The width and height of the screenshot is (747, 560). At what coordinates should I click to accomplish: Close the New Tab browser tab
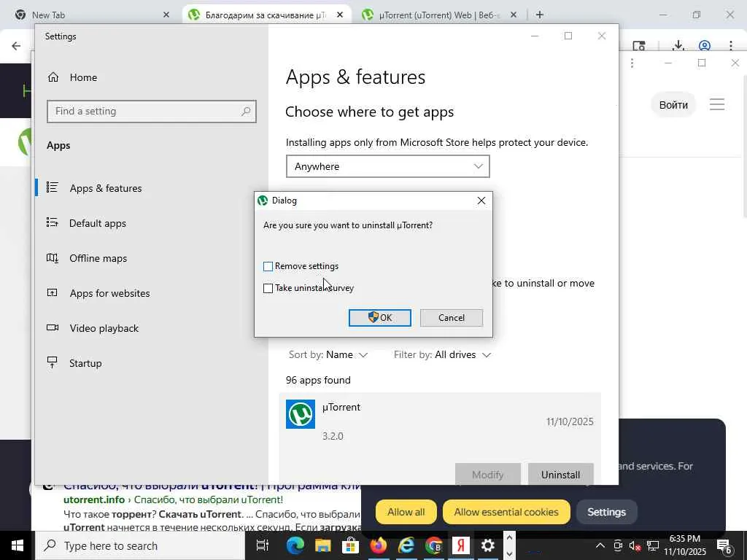point(166,15)
